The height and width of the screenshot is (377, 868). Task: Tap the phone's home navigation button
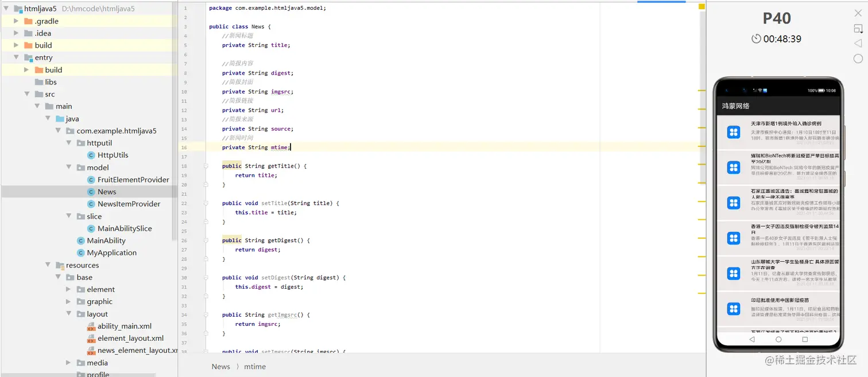tap(778, 339)
